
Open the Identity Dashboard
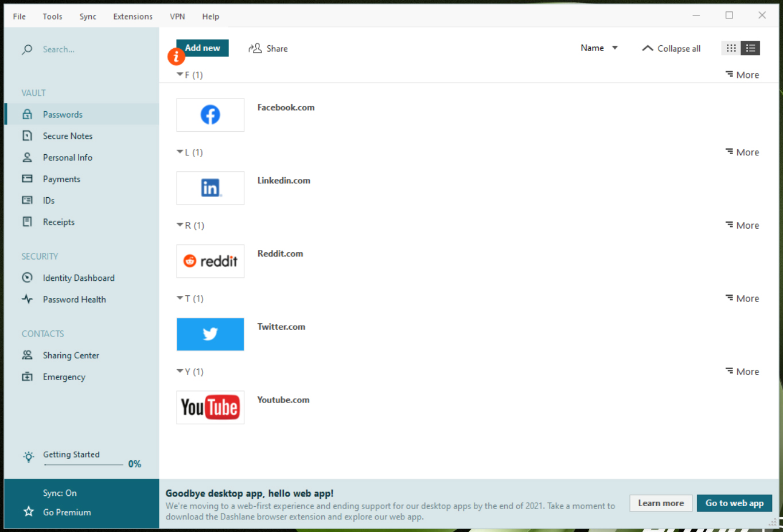coord(79,277)
